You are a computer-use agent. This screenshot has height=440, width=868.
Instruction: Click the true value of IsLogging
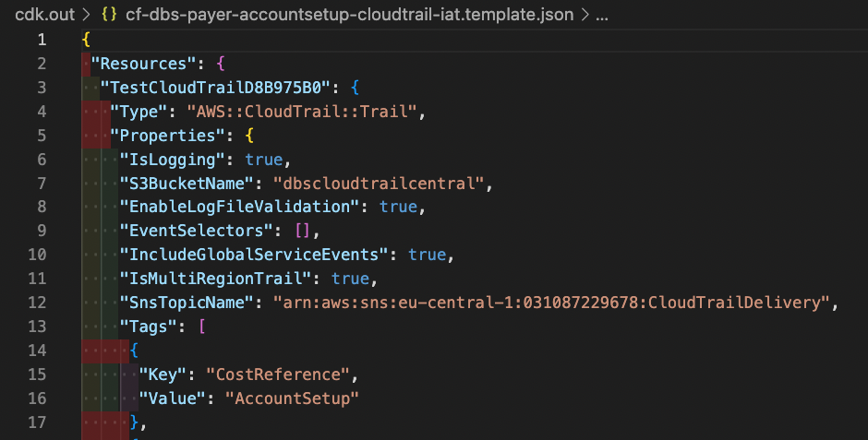tap(264, 160)
